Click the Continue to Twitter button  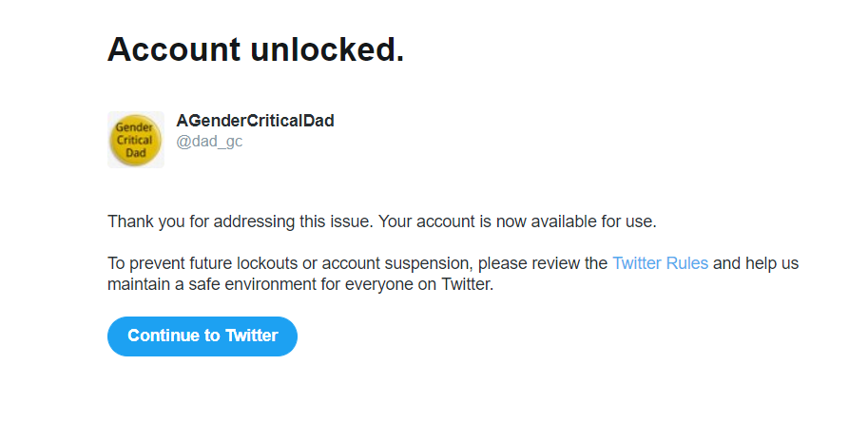[203, 336]
